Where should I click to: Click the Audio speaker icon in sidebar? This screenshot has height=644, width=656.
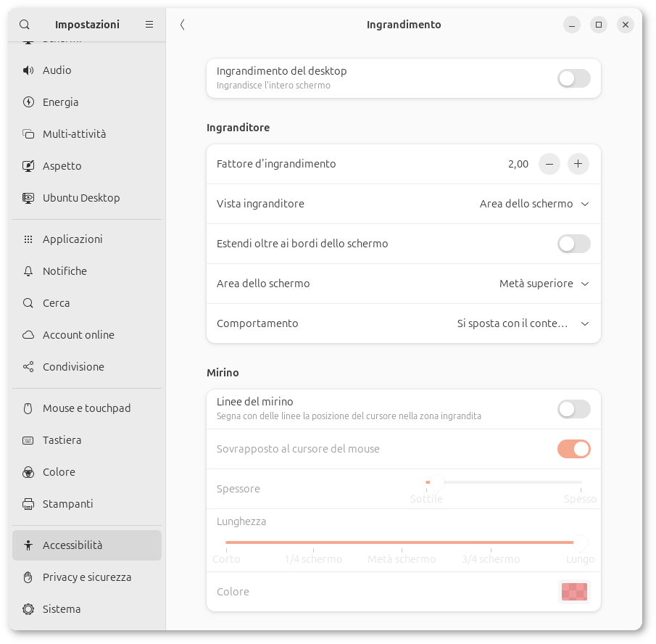28,70
